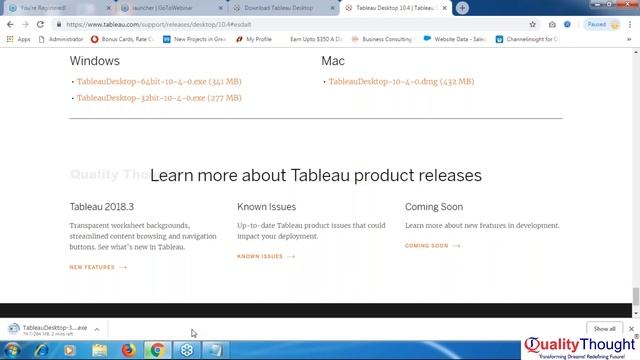Click the scrollbar up arrow
Screen dimensions: 640x360
point(636,53)
